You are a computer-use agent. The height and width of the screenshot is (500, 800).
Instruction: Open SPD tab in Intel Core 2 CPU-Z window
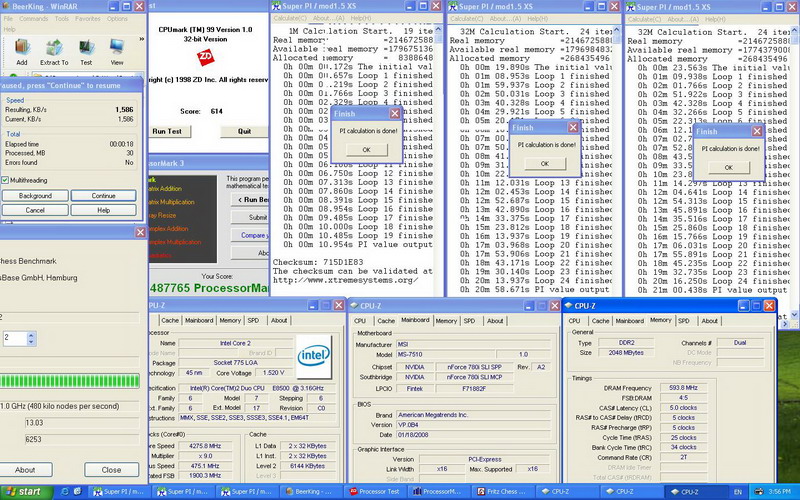(x=253, y=320)
